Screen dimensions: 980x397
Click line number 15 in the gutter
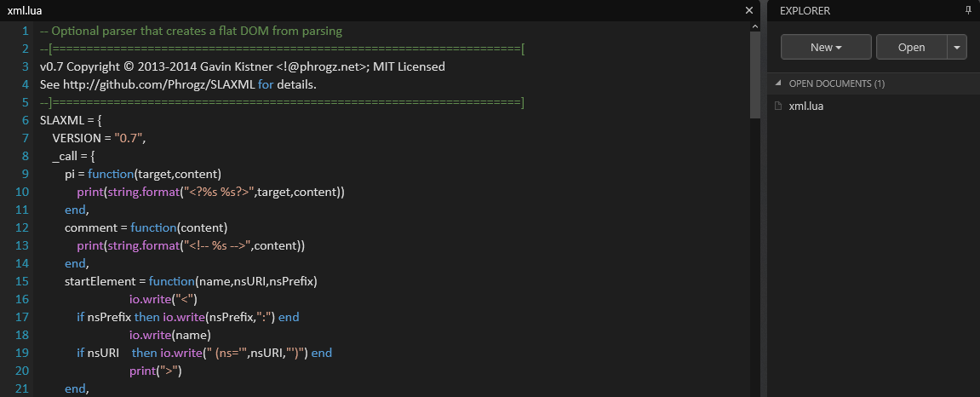click(x=22, y=281)
